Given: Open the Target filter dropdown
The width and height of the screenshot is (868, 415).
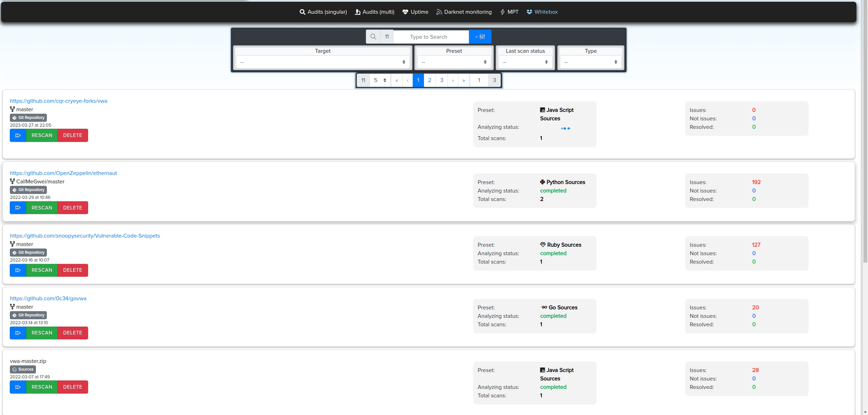Looking at the screenshot, I should tap(323, 62).
